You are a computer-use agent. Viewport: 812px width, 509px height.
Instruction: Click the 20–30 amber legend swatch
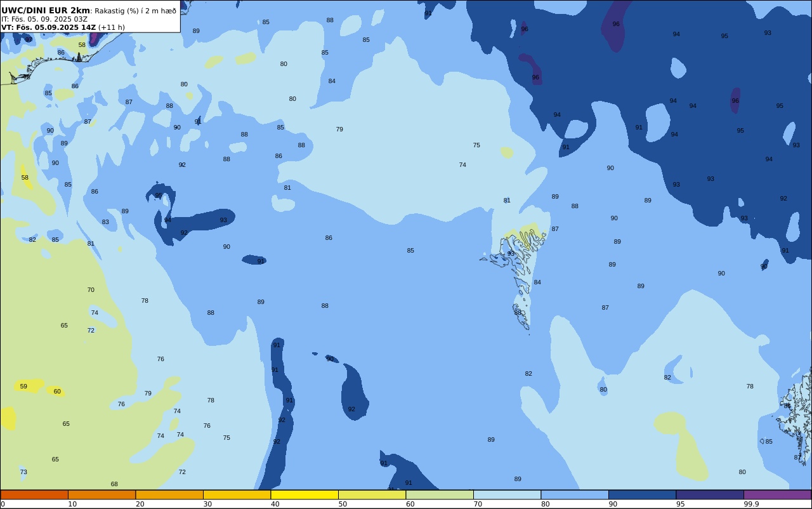point(169,494)
